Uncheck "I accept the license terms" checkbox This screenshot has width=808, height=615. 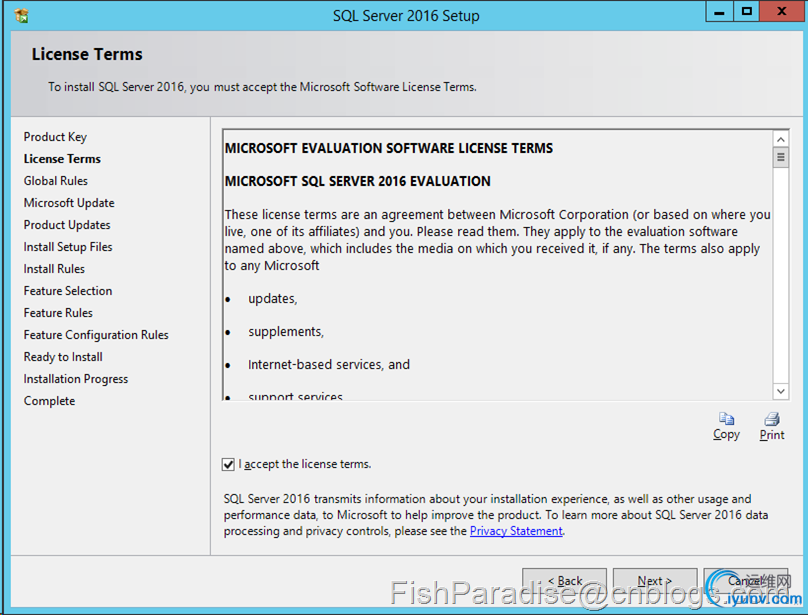point(228,464)
